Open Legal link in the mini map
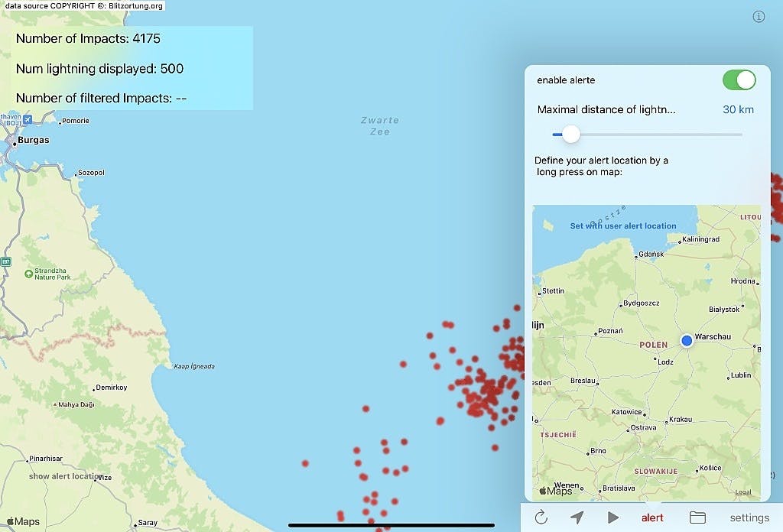The image size is (783, 532). tap(743, 492)
